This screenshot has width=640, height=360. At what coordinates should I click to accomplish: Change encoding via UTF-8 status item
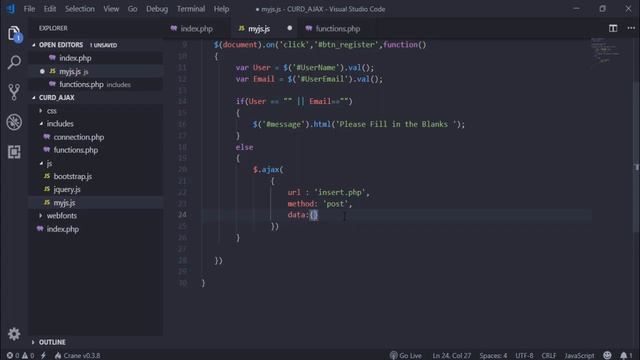(524, 356)
